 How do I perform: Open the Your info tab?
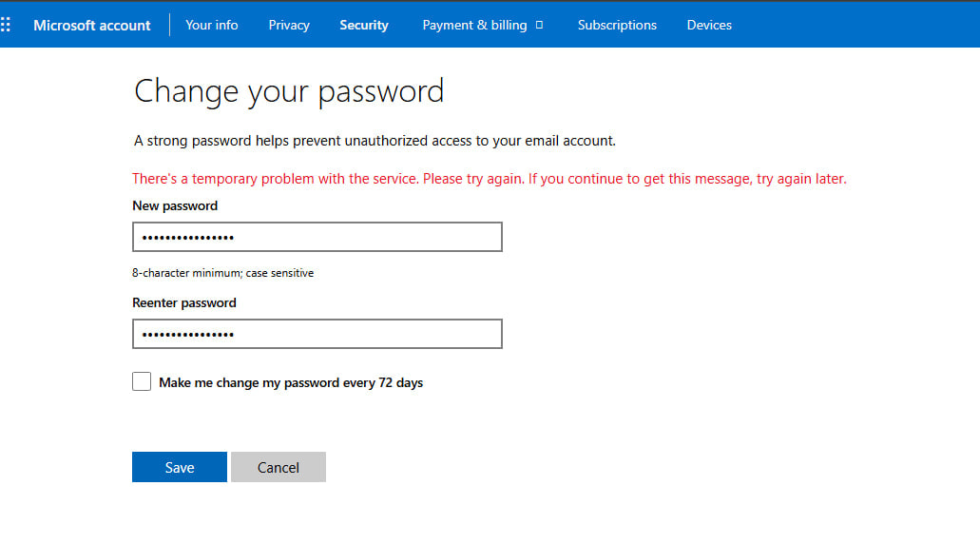tap(211, 25)
